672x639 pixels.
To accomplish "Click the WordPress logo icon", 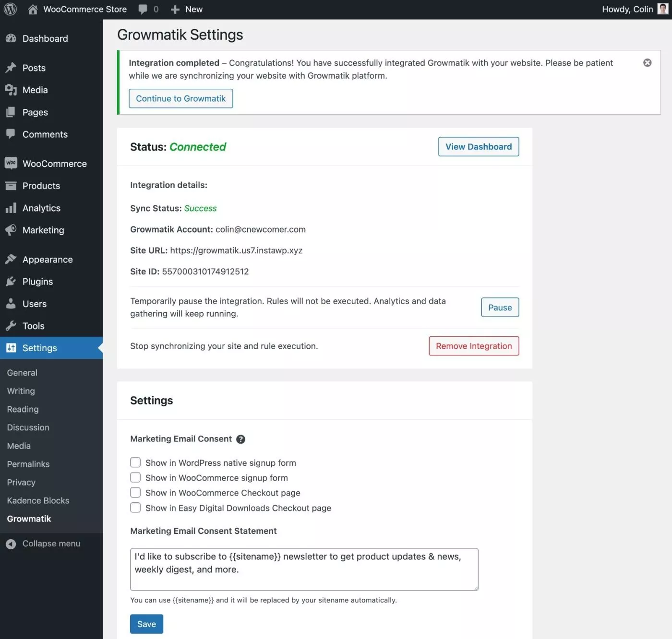I will point(10,9).
